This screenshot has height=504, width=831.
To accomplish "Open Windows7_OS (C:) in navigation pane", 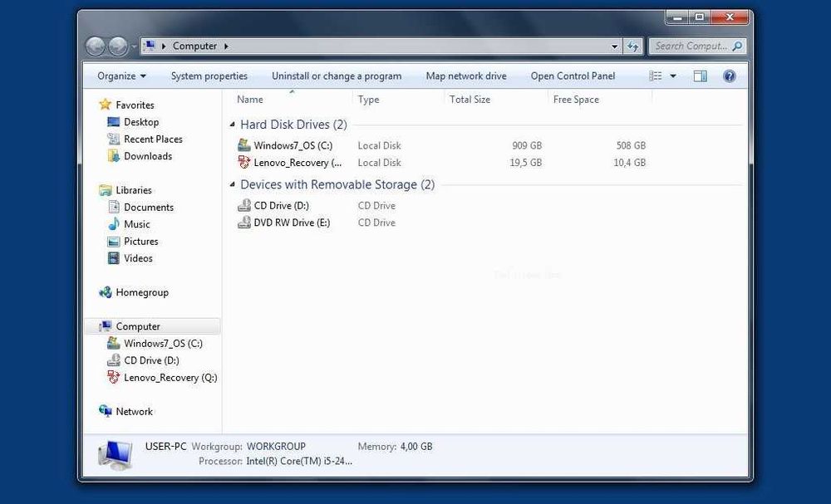I will point(163,343).
